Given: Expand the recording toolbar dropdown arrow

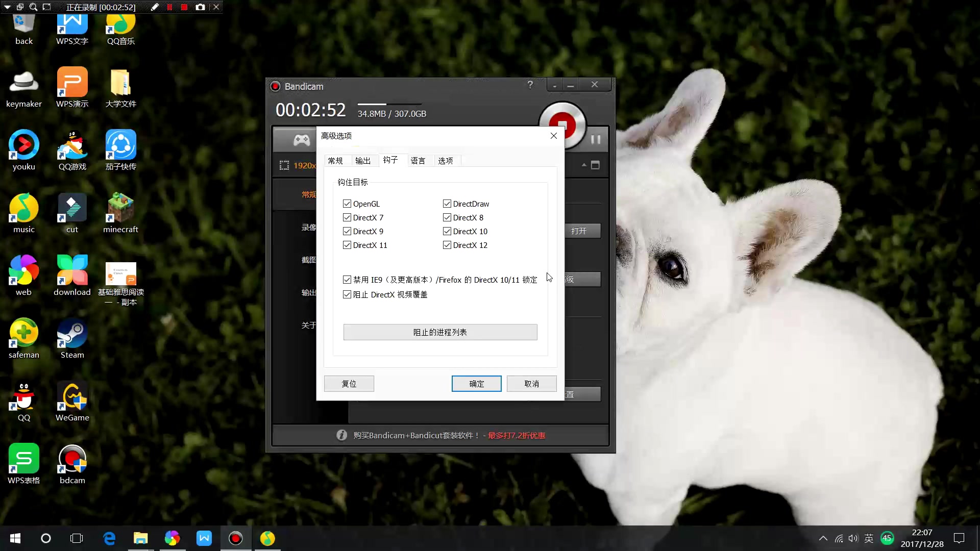Looking at the screenshot, I should [x=7, y=7].
